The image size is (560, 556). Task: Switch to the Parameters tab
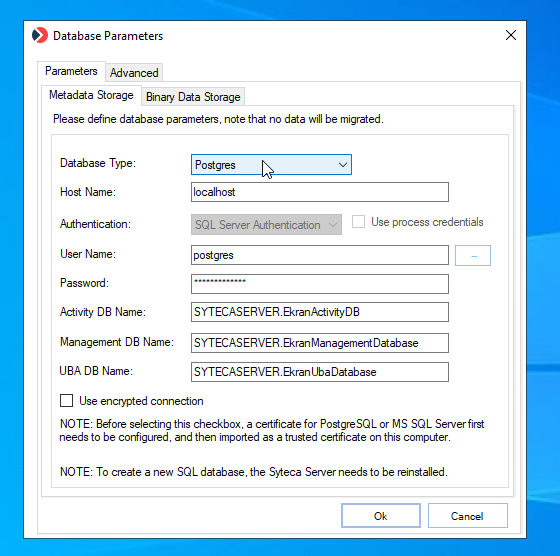click(x=71, y=71)
